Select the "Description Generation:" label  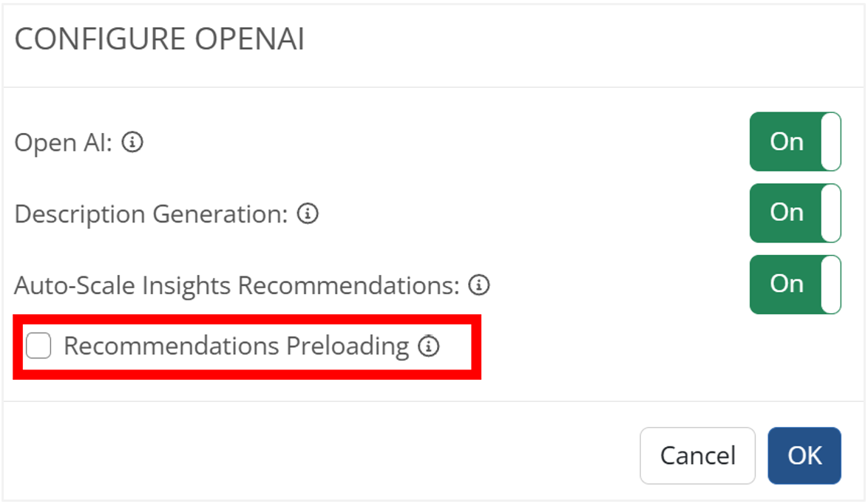click(x=151, y=214)
